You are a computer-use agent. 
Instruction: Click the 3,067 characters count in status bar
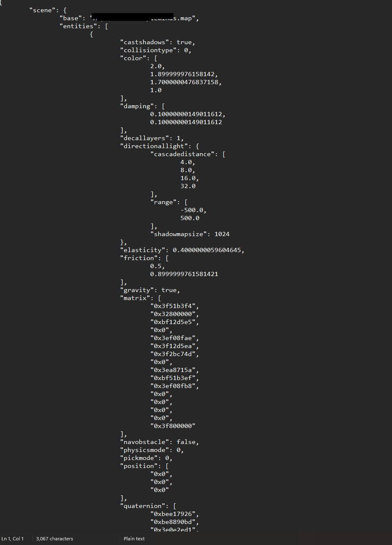tap(55, 539)
